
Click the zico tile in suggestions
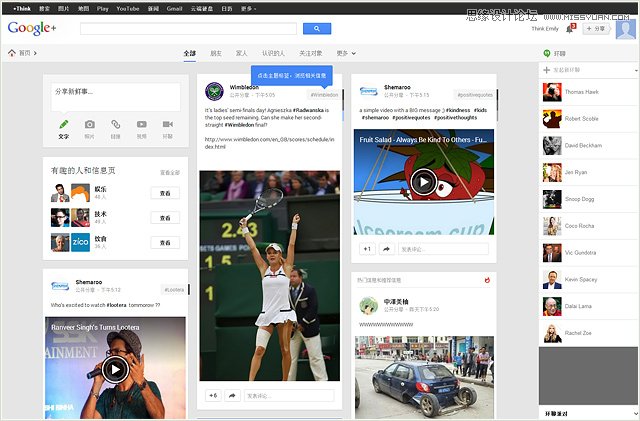pyautogui.click(x=80, y=242)
